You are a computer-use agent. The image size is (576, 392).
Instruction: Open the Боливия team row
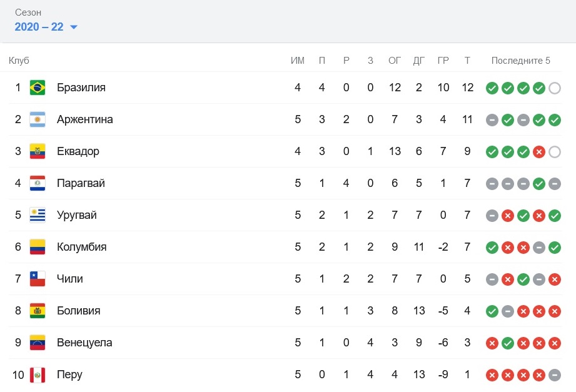click(285, 311)
